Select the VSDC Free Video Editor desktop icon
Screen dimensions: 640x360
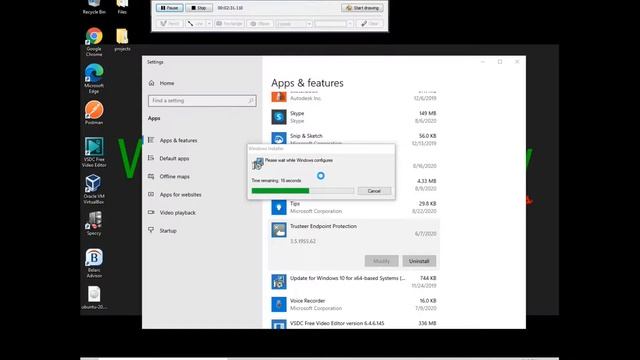94,152
